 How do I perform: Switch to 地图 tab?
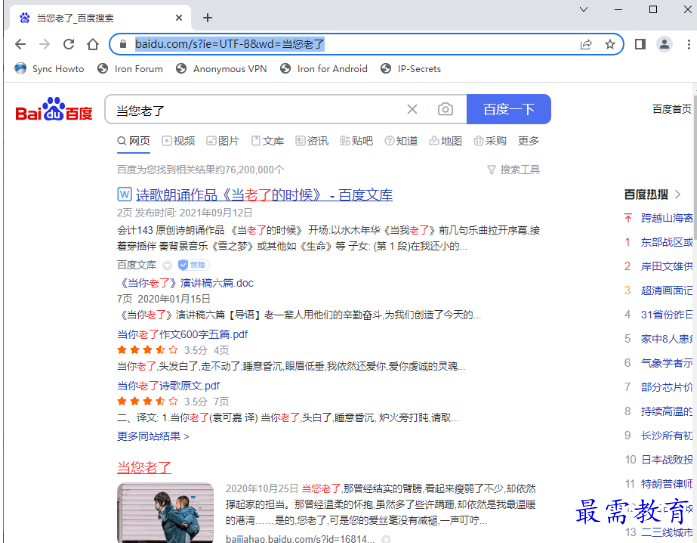(x=445, y=141)
